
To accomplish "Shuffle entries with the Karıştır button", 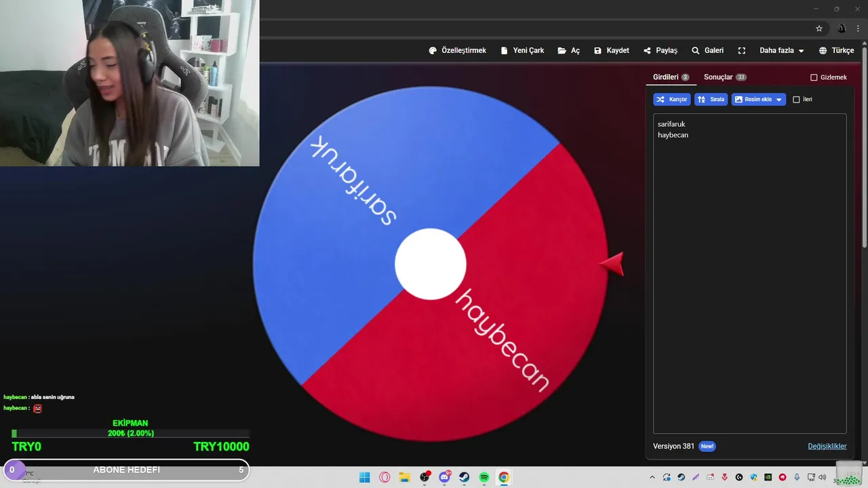I will 671,100.
